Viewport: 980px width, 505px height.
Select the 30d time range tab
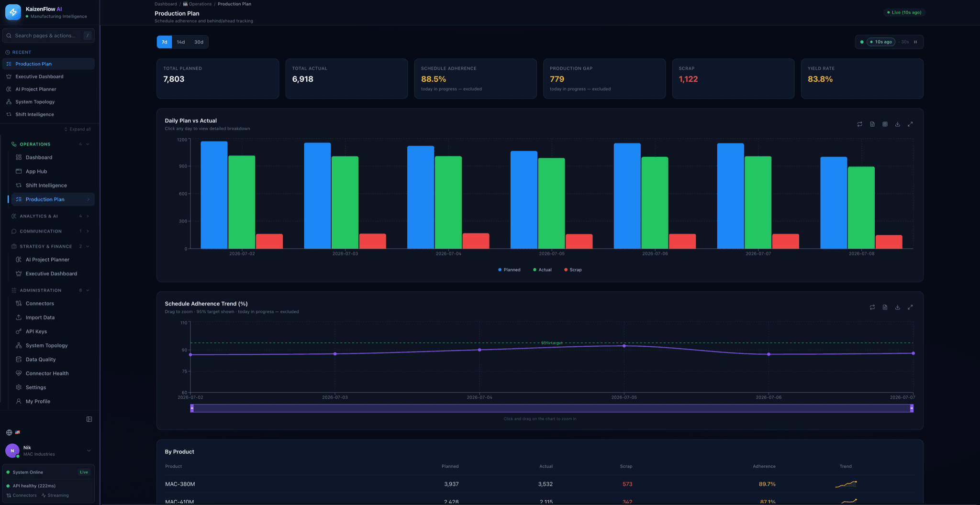coord(199,42)
